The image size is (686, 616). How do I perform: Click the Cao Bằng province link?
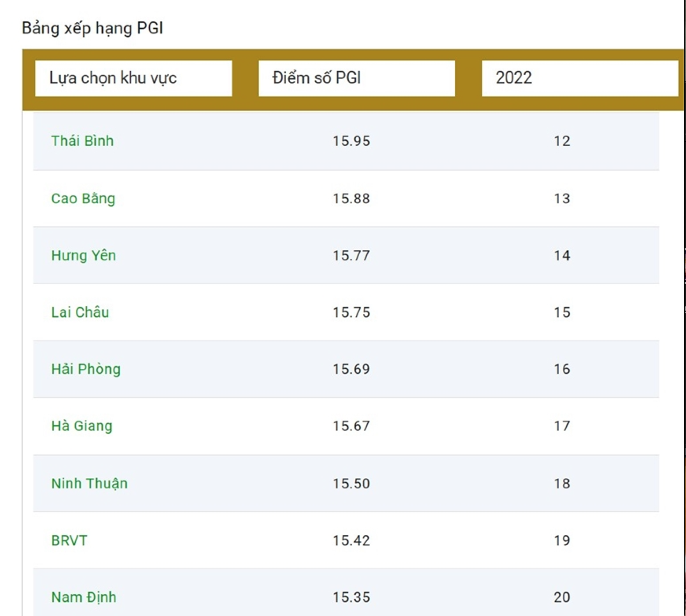click(x=83, y=198)
